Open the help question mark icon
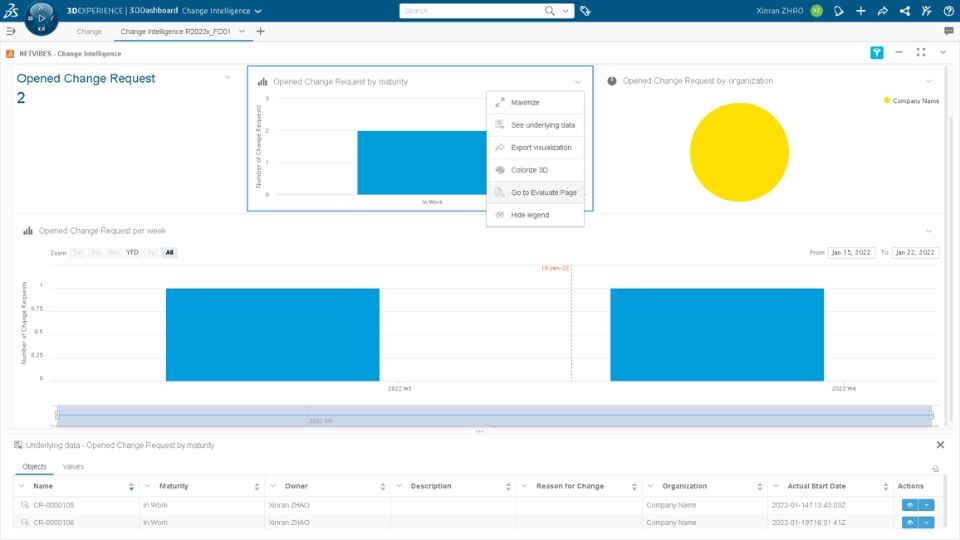 click(948, 10)
